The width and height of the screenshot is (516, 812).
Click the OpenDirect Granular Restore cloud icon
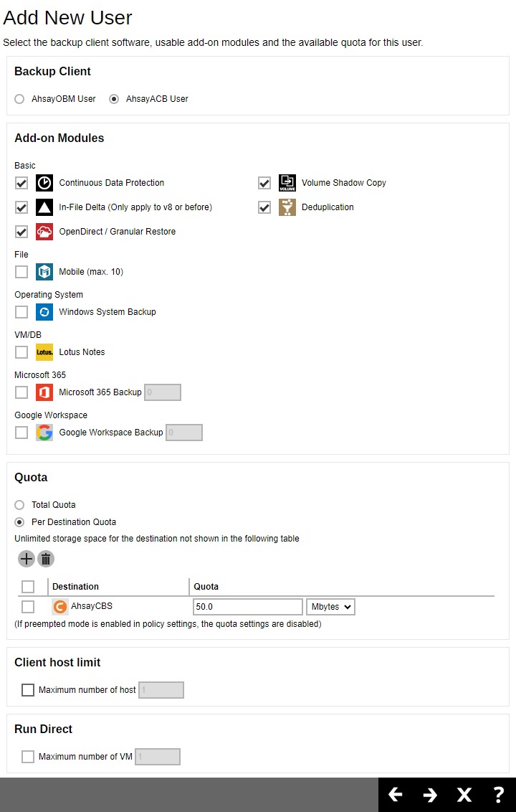click(x=44, y=232)
